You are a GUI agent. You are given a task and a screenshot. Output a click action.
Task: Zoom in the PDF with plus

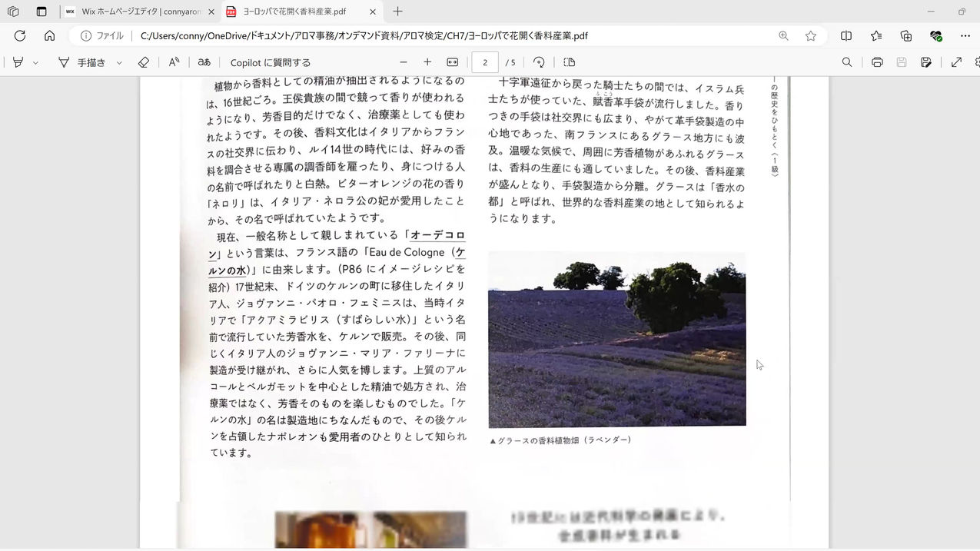(427, 62)
